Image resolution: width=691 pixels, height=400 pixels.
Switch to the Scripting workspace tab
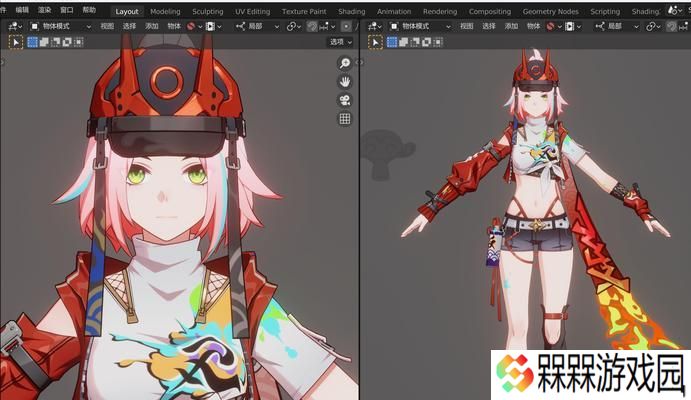pos(605,11)
